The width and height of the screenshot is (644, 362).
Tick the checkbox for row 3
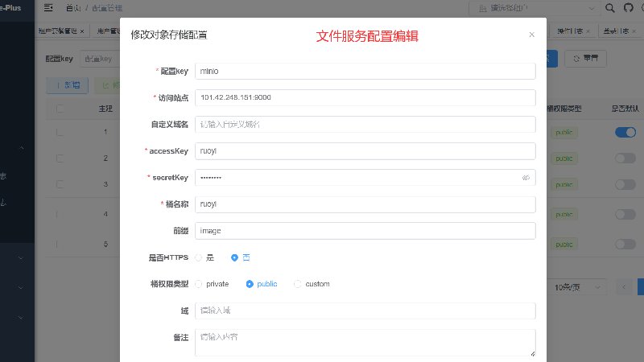[x=60, y=185]
